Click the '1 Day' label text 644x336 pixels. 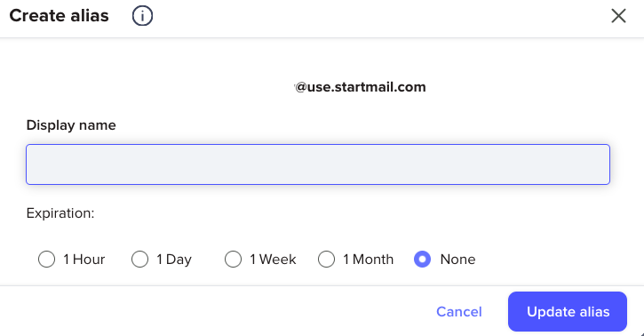point(174,260)
